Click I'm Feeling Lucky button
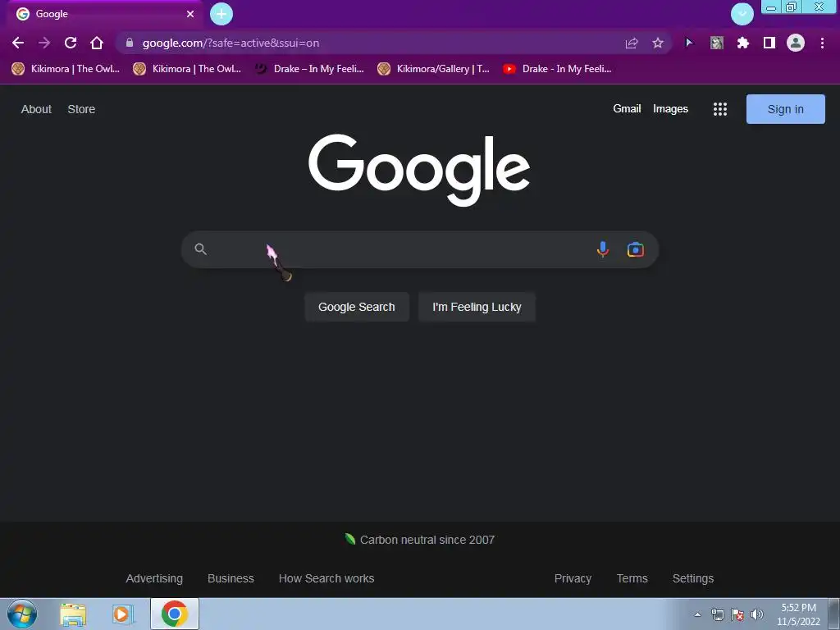The height and width of the screenshot is (630, 840). click(477, 307)
